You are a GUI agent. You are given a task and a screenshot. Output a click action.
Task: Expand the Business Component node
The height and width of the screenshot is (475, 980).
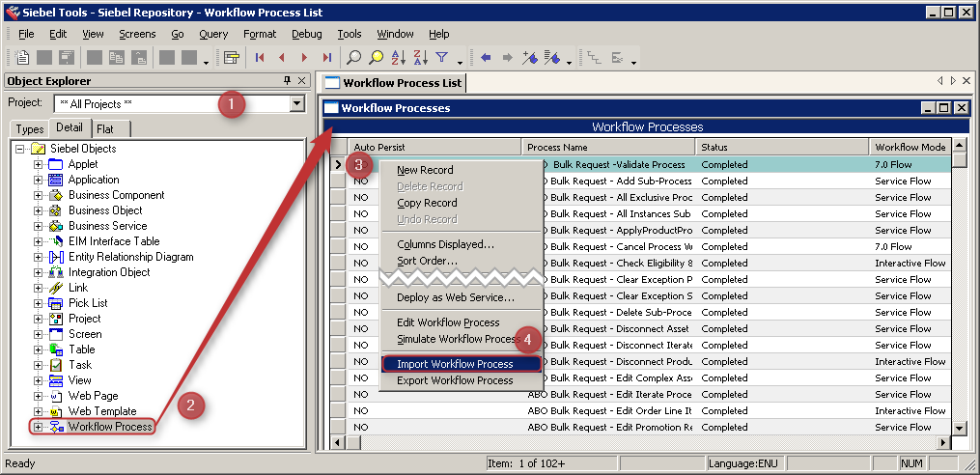click(x=38, y=196)
